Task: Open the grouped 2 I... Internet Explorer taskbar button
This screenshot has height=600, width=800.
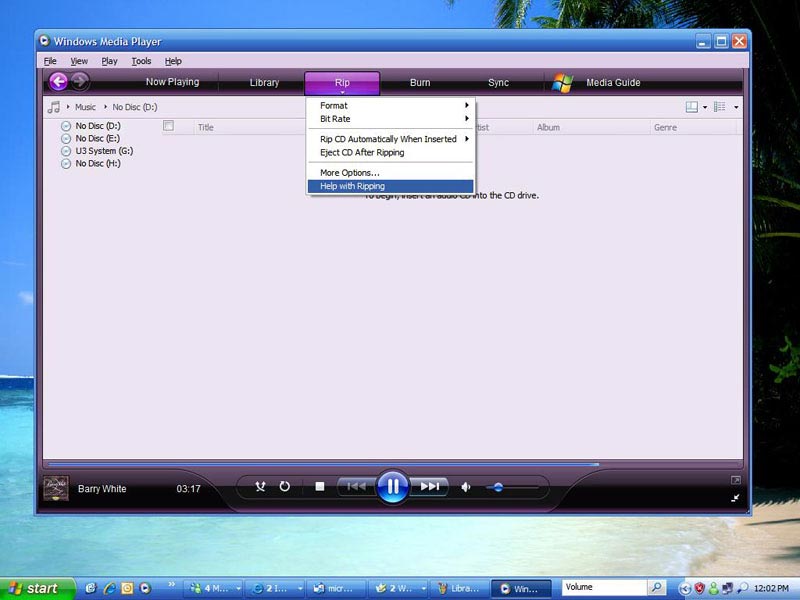Action: [276, 588]
